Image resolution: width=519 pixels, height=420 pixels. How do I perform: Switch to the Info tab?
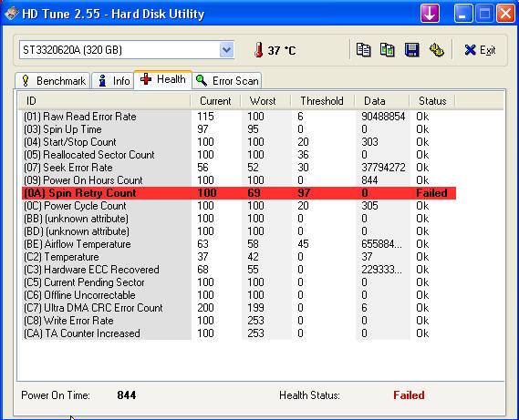pyautogui.click(x=113, y=81)
